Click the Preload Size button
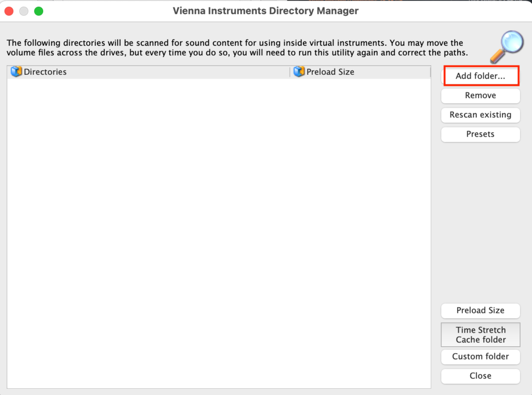Viewport: 532px width, 395px height. (x=481, y=310)
